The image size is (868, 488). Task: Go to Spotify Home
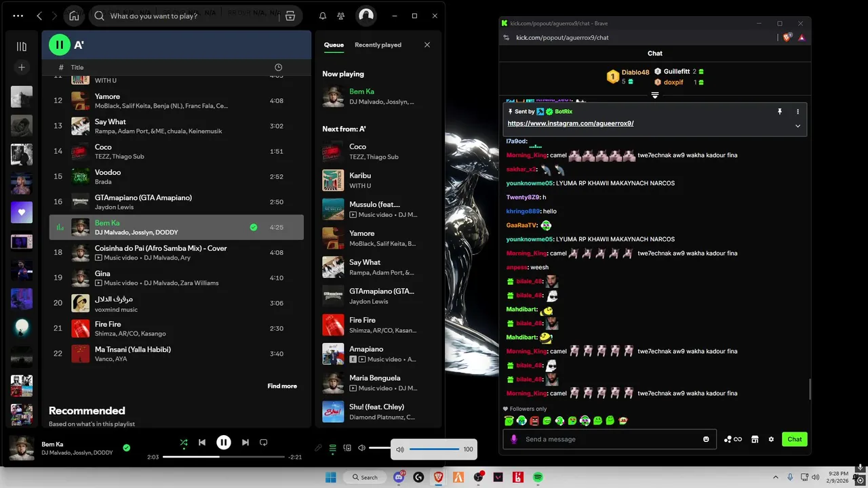click(74, 16)
